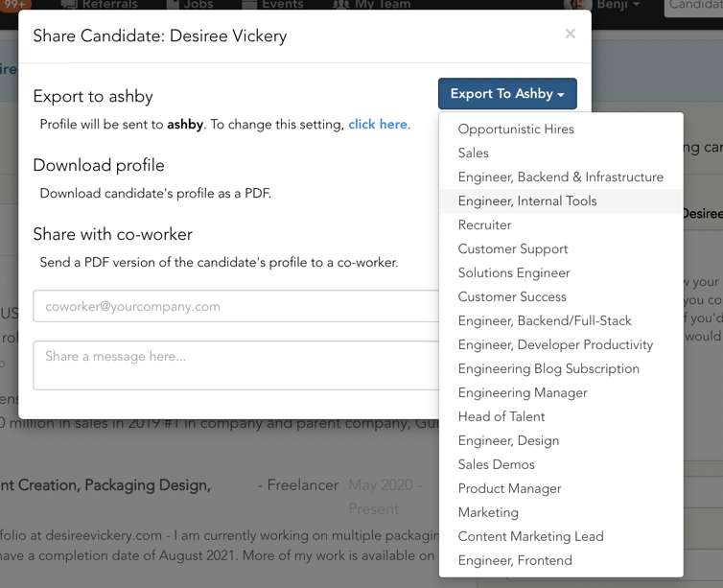Focus the coworker email input field

tap(236, 306)
